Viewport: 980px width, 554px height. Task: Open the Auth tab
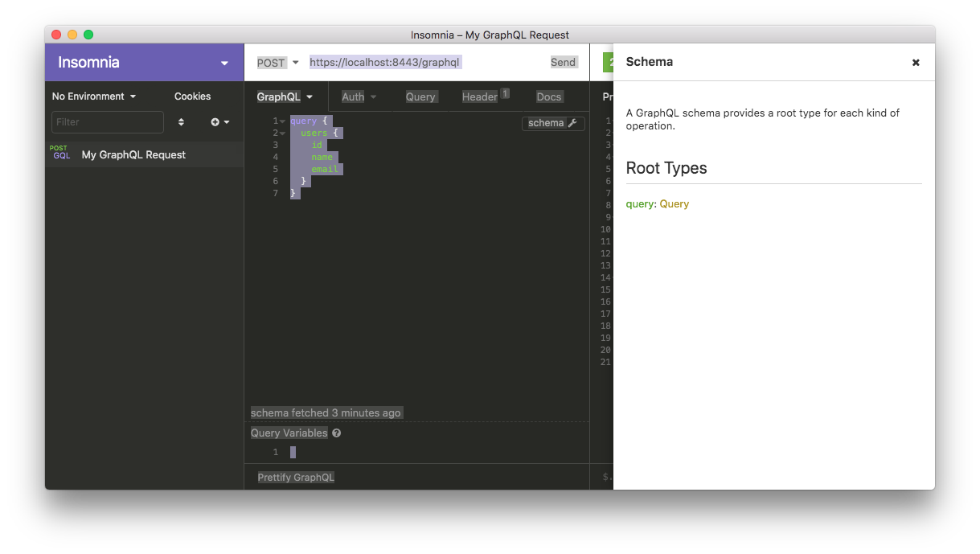[359, 96]
